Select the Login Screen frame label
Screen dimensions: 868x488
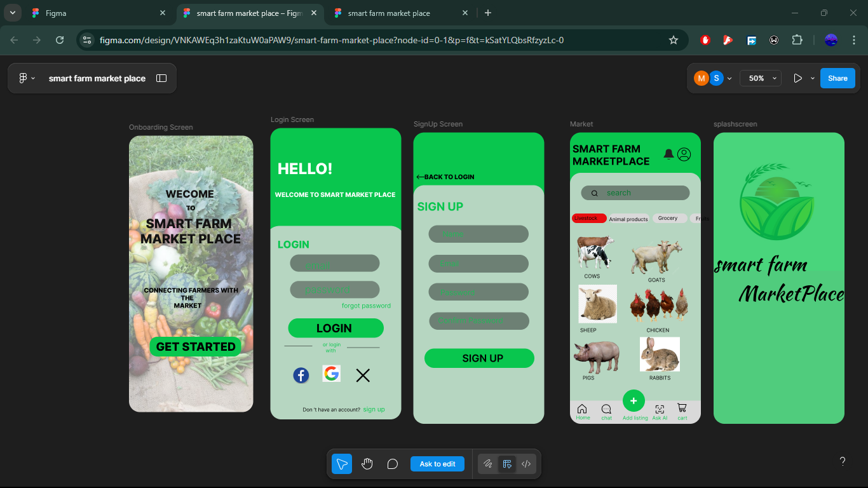click(292, 119)
